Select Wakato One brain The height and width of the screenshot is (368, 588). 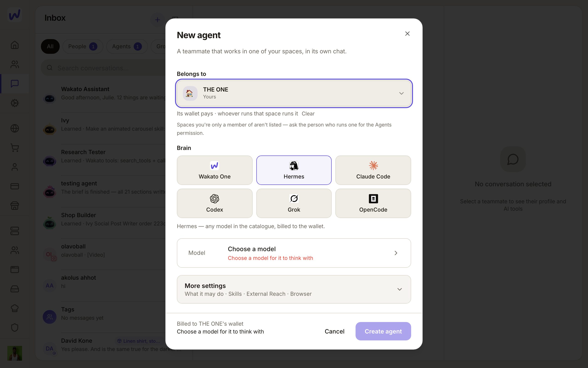pos(215,170)
